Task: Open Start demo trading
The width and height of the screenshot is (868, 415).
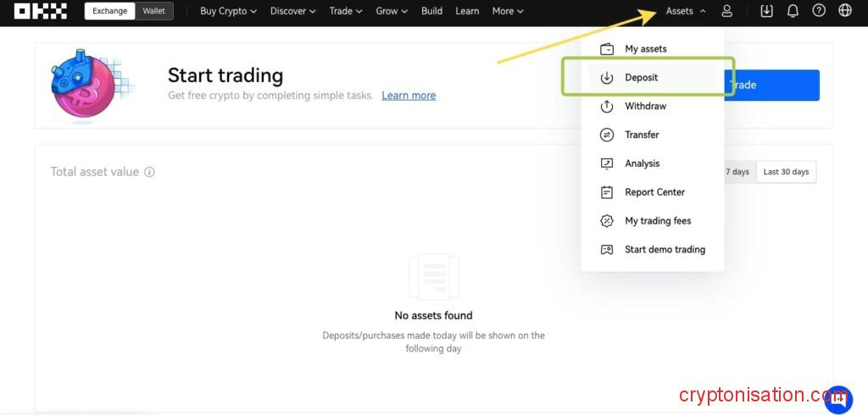Action: point(665,250)
